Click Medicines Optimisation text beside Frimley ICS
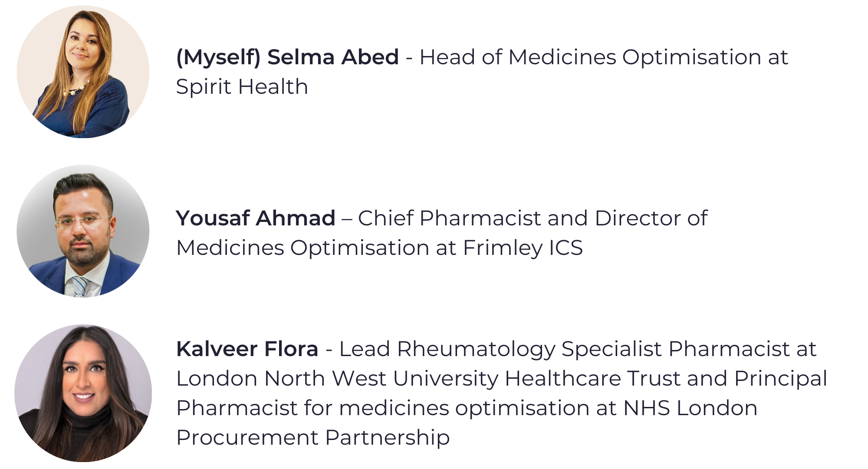 click(x=302, y=248)
